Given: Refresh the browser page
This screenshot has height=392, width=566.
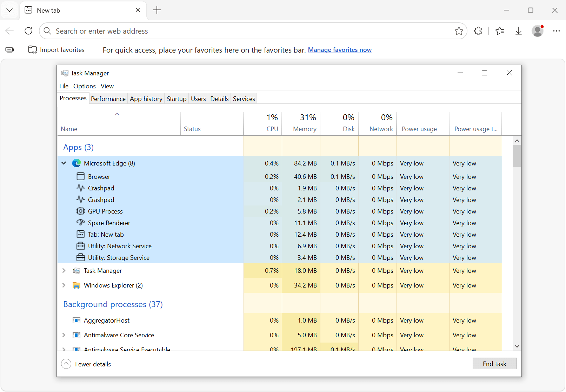Looking at the screenshot, I should click(28, 31).
